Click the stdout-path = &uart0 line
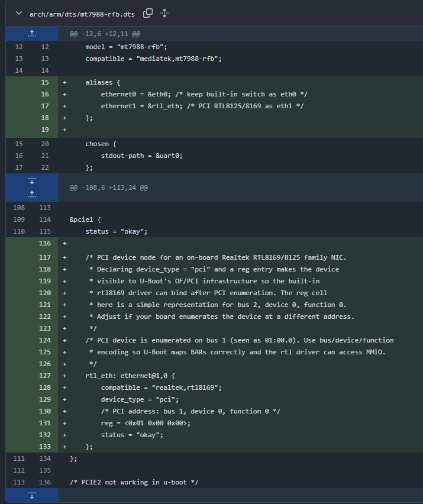 [x=142, y=156]
